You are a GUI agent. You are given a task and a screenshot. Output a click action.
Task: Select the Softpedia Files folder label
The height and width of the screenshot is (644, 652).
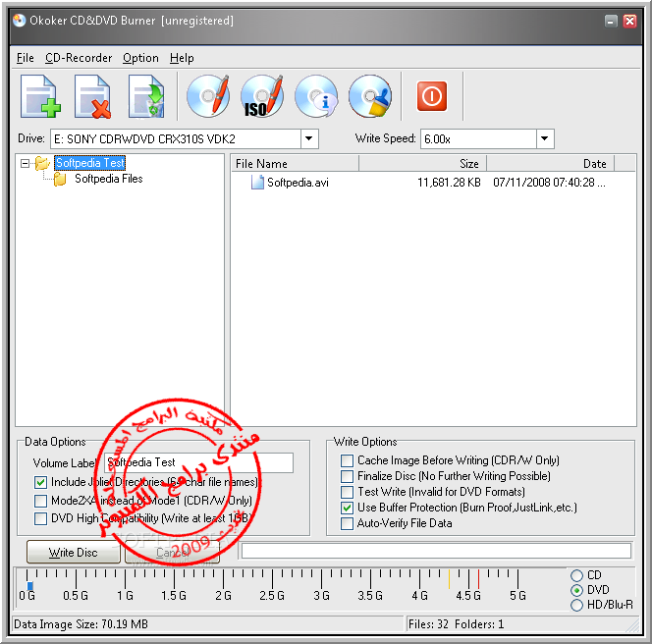click(x=109, y=179)
